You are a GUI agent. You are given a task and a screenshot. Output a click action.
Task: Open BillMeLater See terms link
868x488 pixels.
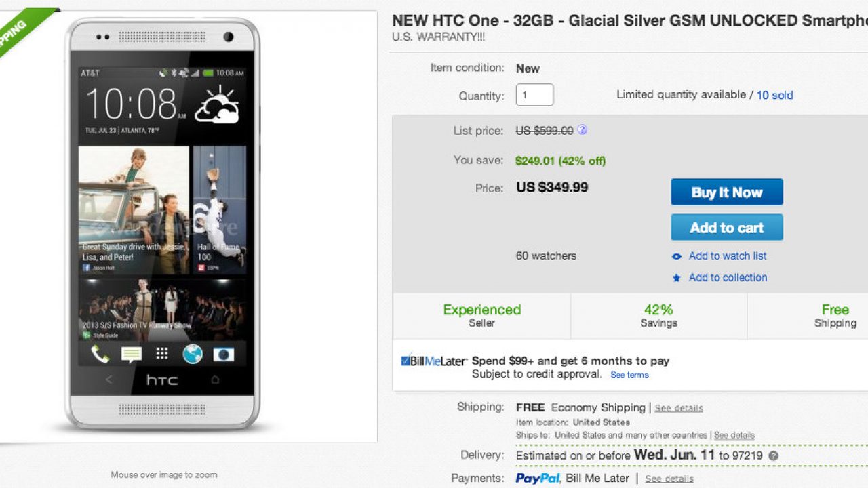(629, 375)
